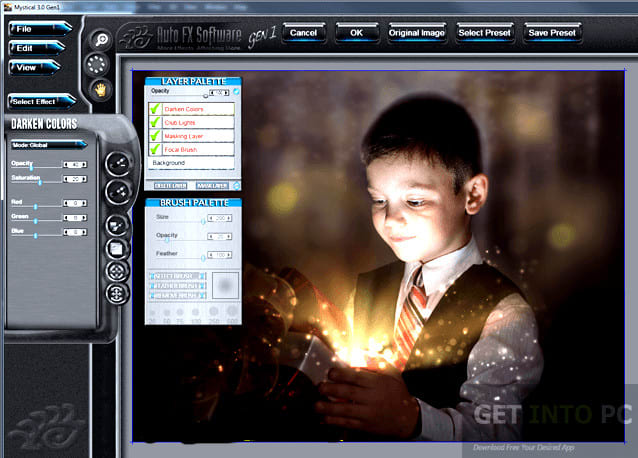Click the dotted circle tool icon
The width and height of the screenshot is (638, 458).
point(96,64)
